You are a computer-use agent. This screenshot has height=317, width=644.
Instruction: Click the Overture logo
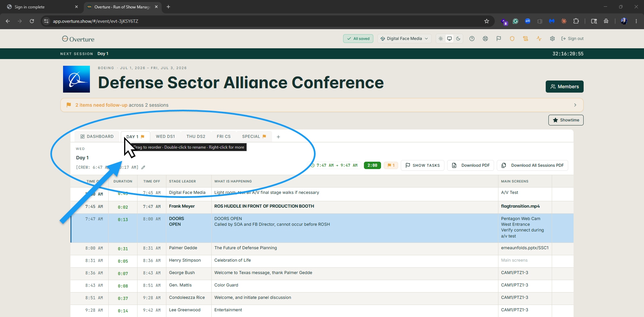pos(78,39)
